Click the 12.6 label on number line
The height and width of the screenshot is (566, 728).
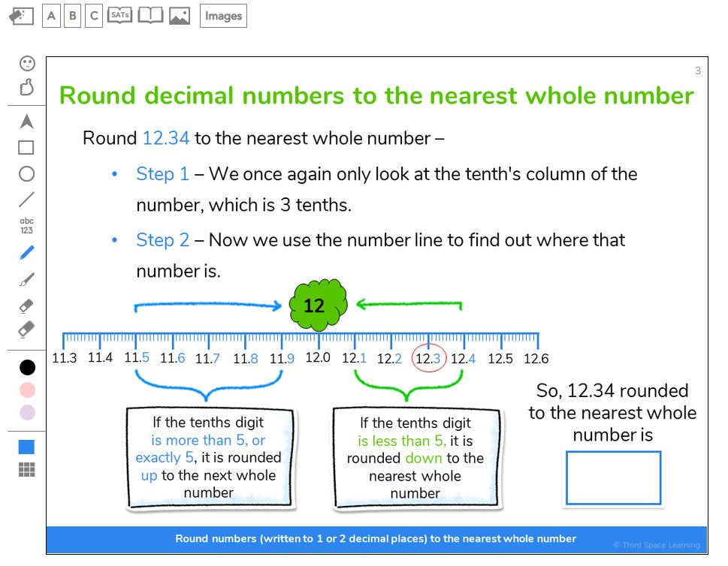click(536, 359)
